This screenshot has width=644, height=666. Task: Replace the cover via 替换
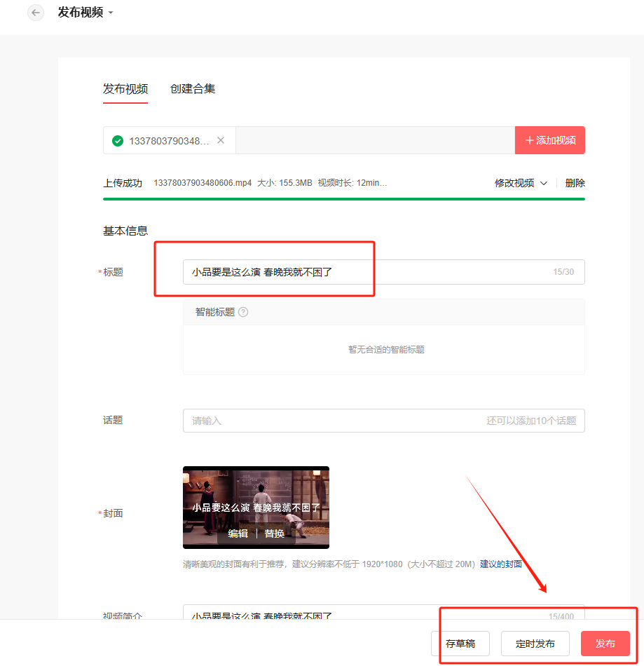[274, 534]
